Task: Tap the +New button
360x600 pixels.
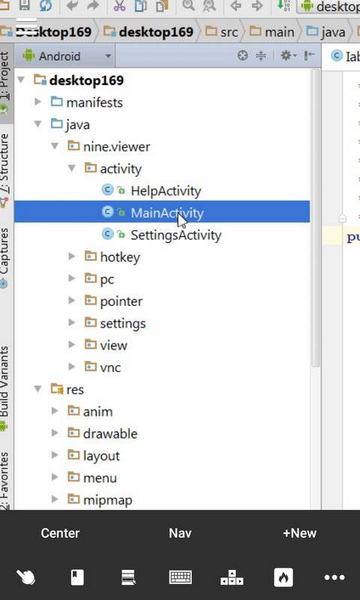Action: pos(300,533)
